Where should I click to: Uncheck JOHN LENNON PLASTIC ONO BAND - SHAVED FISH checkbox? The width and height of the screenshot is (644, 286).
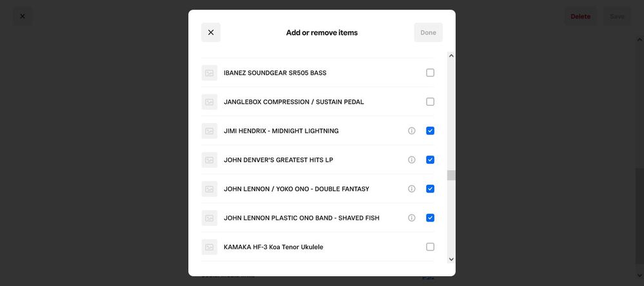click(x=430, y=218)
